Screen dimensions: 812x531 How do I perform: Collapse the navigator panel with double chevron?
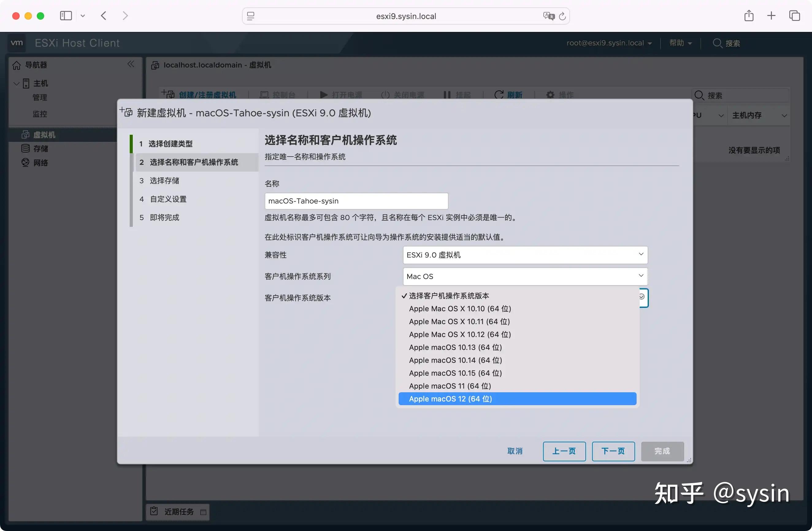tap(131, 64)
